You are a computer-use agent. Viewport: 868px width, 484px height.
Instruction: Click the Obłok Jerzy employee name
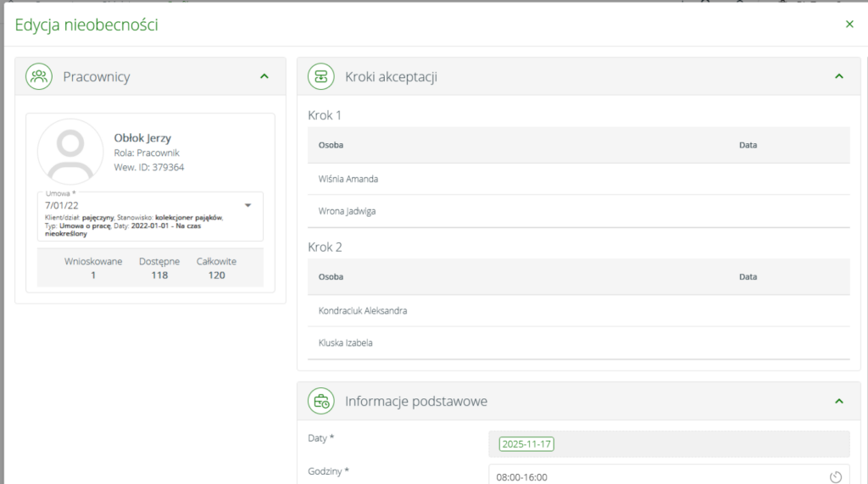tap(142, 137)
